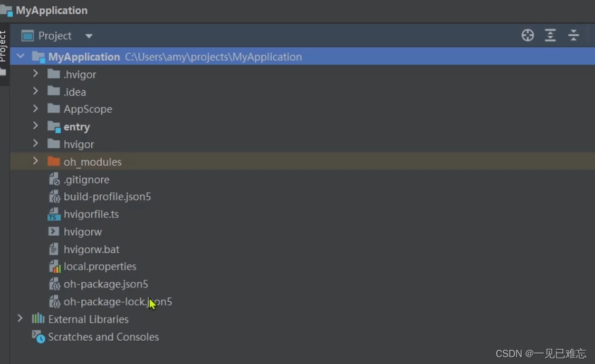Click the entry module folder icon
595x364 pixels.
[54, 127]
